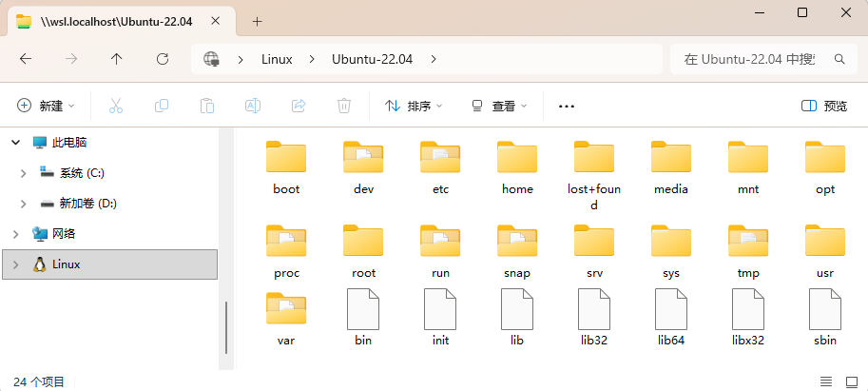The height and width of the screenshot is (391, 868).
Task: Select the tmp folder
Action: click(748, 251)
